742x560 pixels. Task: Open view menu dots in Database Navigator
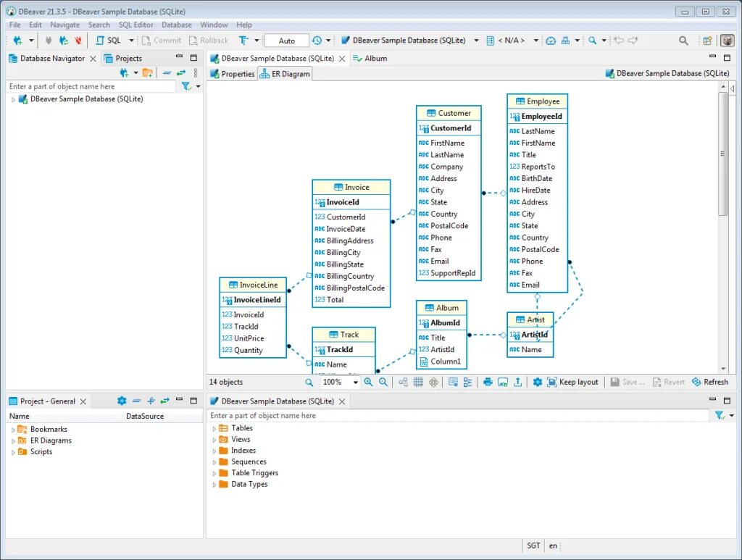[196, 73]
